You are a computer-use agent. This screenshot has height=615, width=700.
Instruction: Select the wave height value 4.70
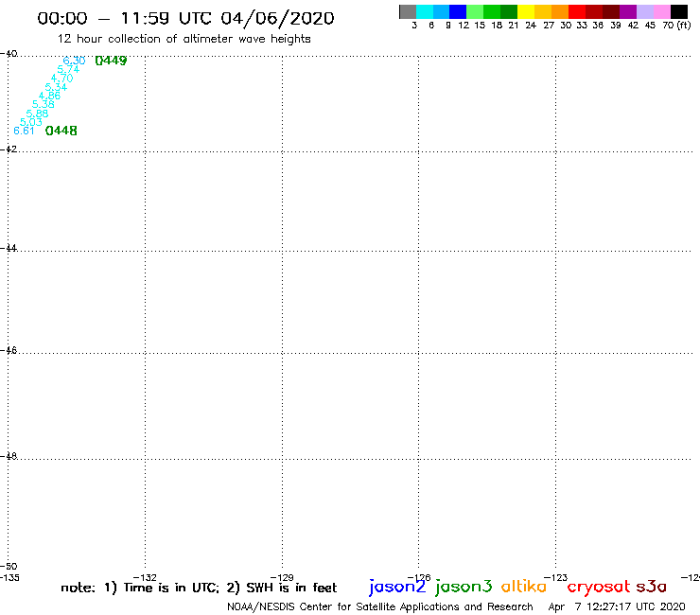62,79
